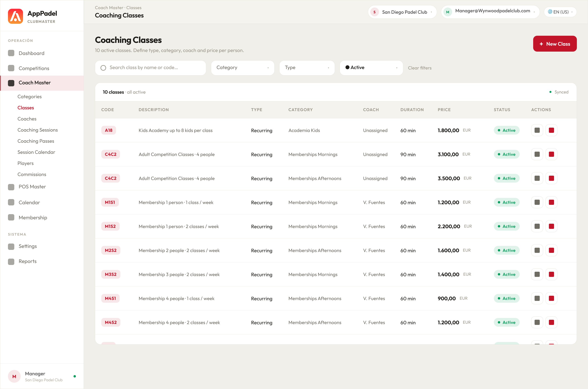Image resolution: width=588 pixels, height=389 pixels.
Task: Click the search class input field
Action: tap(151, 68)
